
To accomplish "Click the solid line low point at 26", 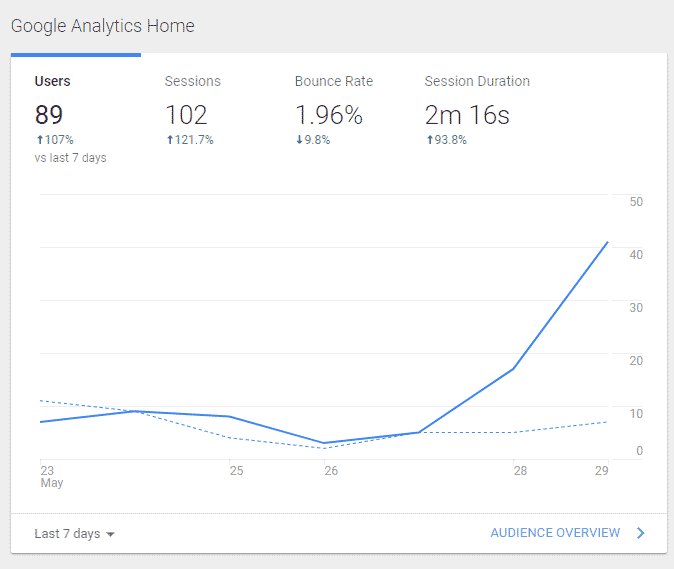I will [324, 443].
